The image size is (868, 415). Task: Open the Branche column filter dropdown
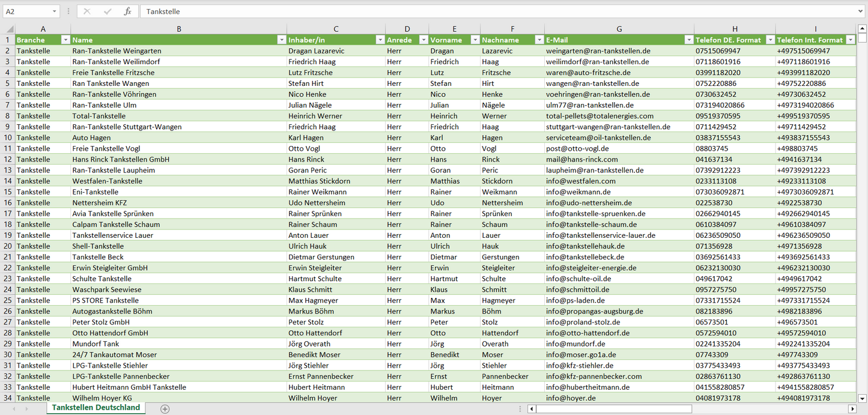click(x=65, y=40)
